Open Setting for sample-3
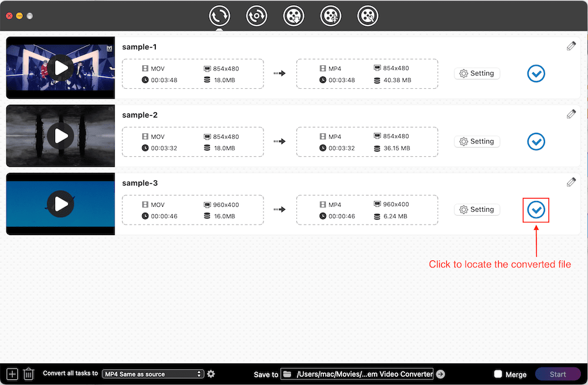Screen dimensions: 588x385 tap(477, 210)
